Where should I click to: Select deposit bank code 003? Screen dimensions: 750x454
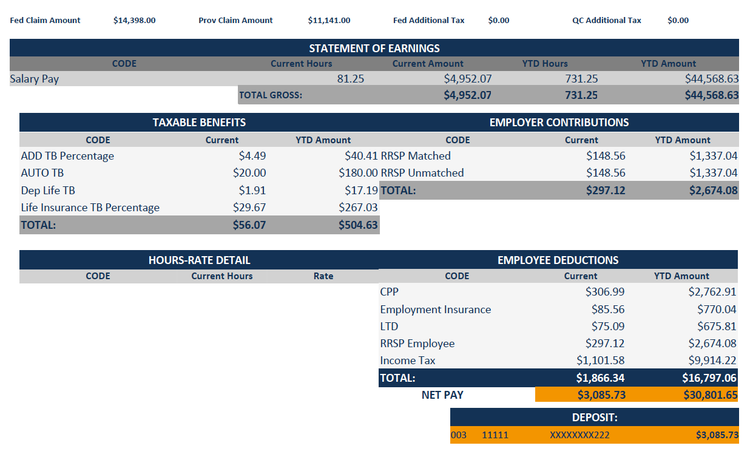pyautogui.click(x=459, y=435)
